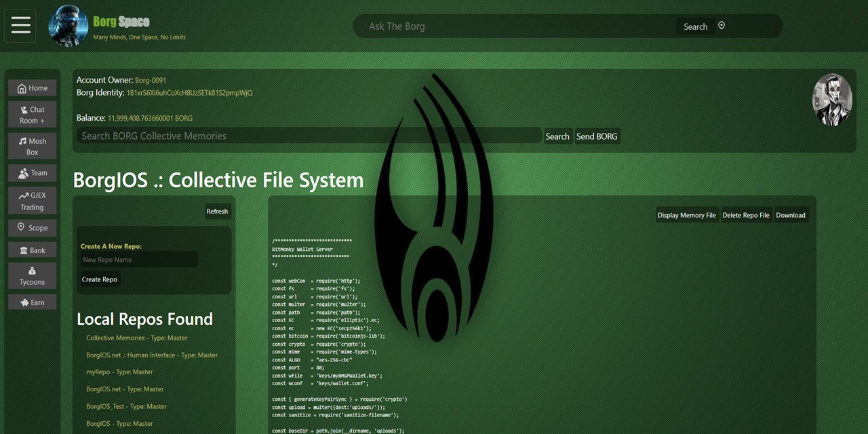Click the Send BORG button
The image size is (868, 434).
[x=597, y=136]
